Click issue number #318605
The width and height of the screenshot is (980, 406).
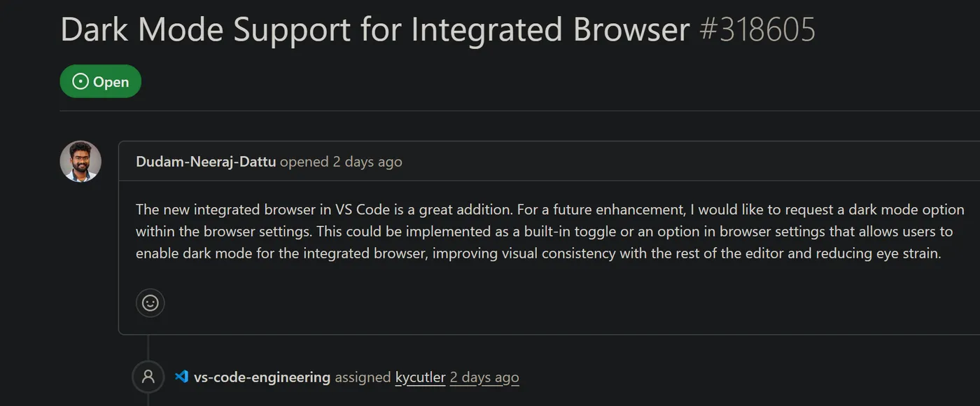[757, 29]
